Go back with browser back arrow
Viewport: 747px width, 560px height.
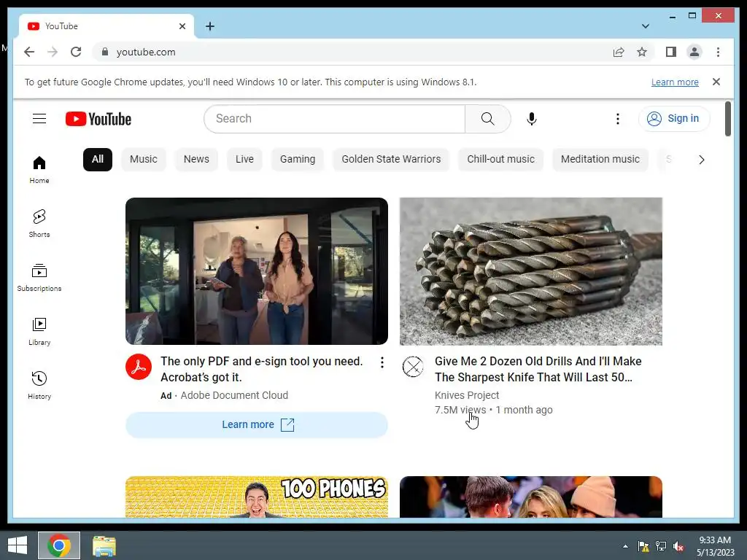coord(29,52)
